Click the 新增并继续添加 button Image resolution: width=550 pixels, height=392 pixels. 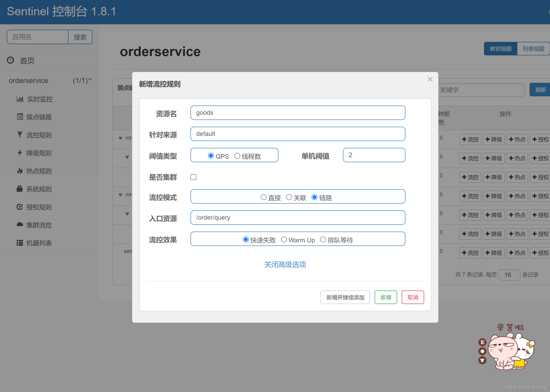[x=345, y=297]
